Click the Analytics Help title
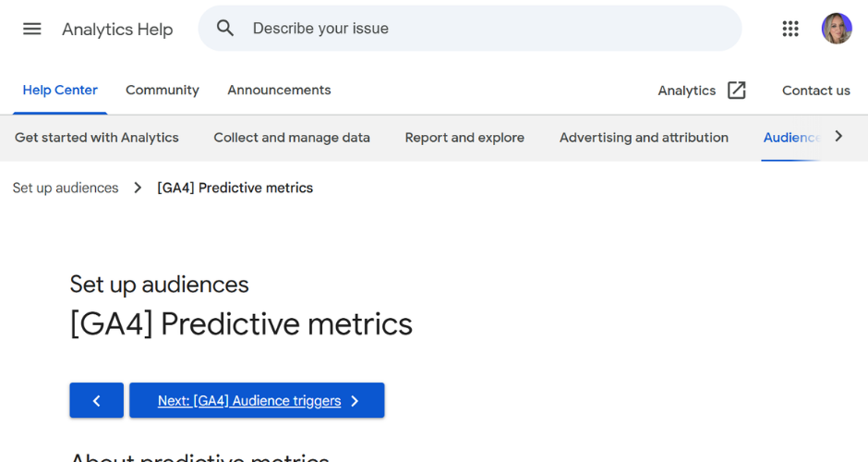 point(117,30)
